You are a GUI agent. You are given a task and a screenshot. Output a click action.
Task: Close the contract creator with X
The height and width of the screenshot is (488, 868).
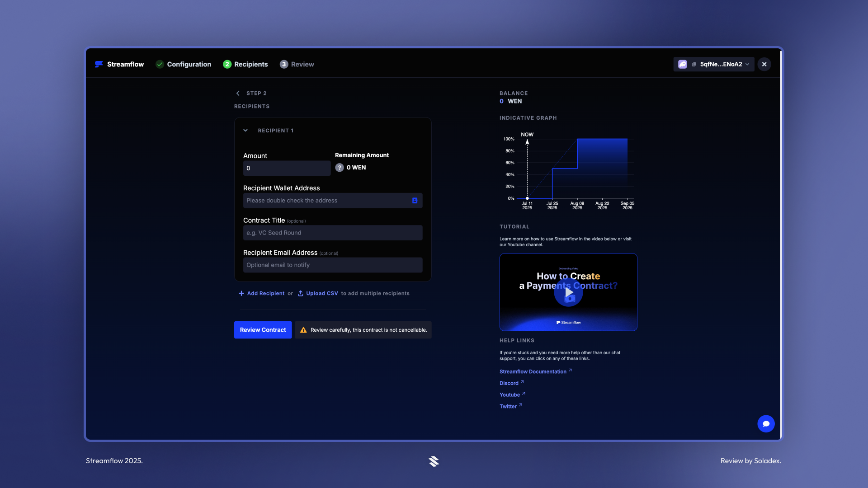pos(764,64)
